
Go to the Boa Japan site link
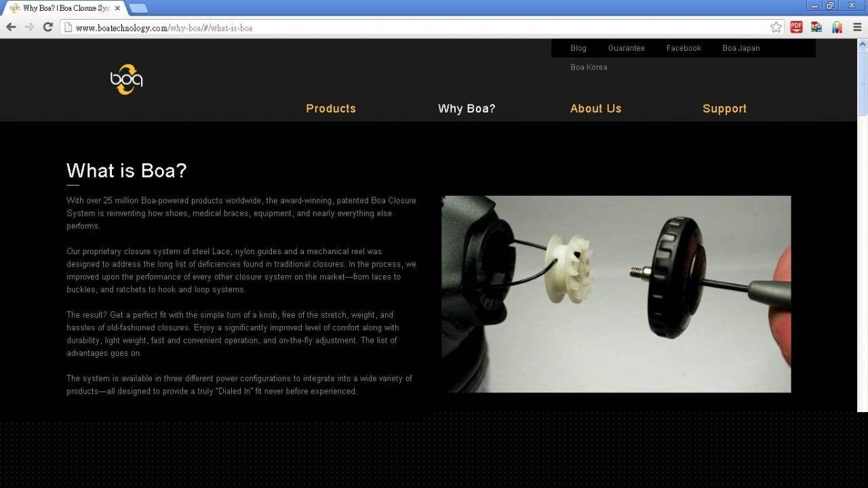[x=741, y=48]
